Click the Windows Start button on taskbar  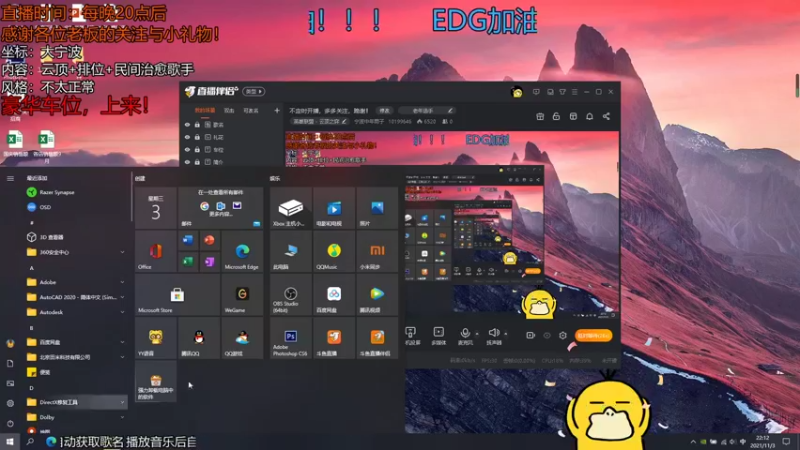point(10,442)
